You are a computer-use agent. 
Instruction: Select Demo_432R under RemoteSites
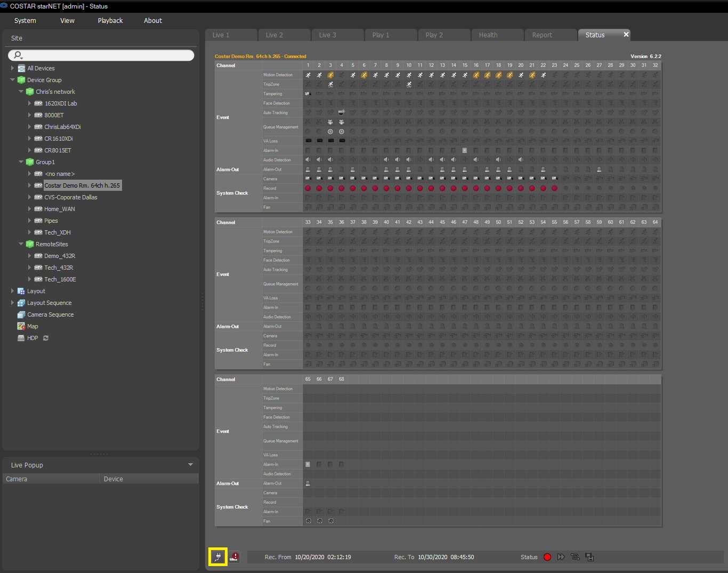[60, 256]
